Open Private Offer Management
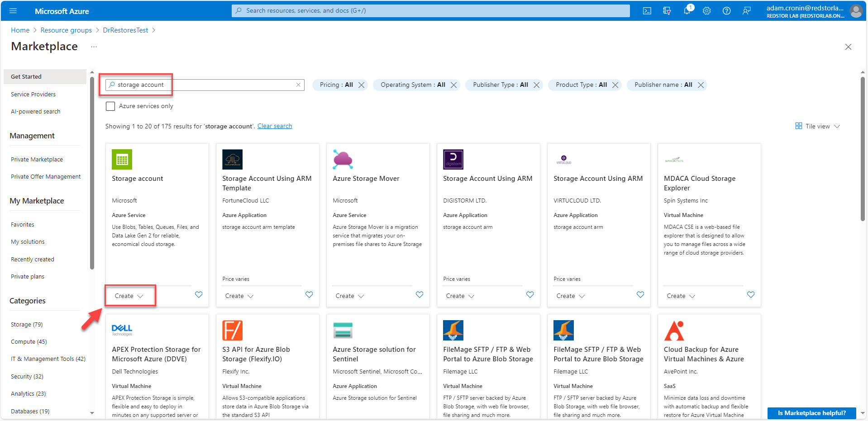Viewport: 868px width, 421px height. click(x=46, y=177)
